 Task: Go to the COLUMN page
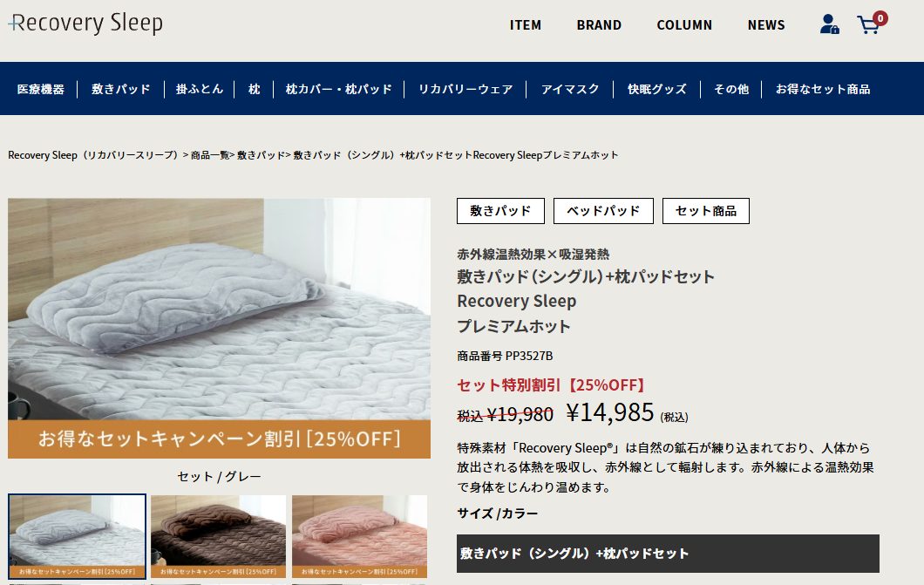(684, 25)
